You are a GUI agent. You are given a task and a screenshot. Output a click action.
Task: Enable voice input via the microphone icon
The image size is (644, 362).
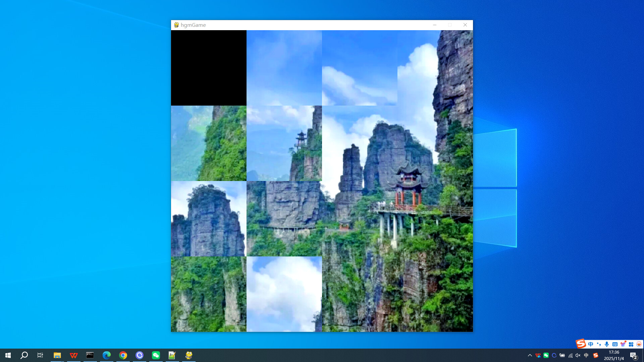click(x=606, y=344)
